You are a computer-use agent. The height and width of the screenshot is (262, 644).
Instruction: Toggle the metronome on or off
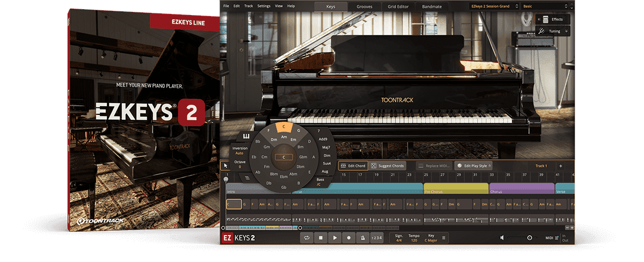[x=363, y=237]
